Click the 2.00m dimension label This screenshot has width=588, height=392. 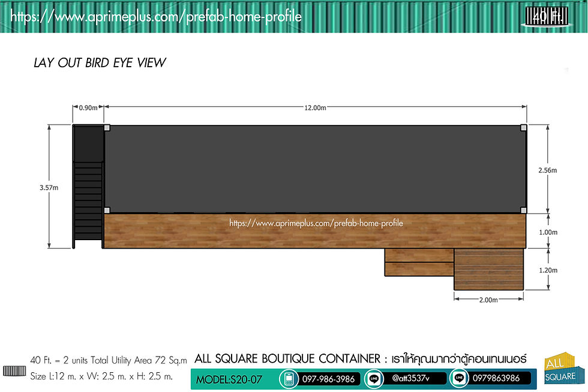(488, 300)
